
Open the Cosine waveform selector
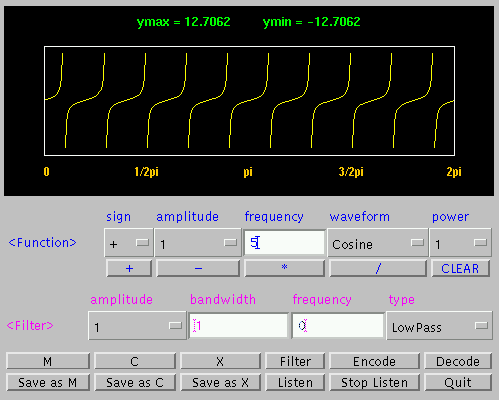[378, 243]
